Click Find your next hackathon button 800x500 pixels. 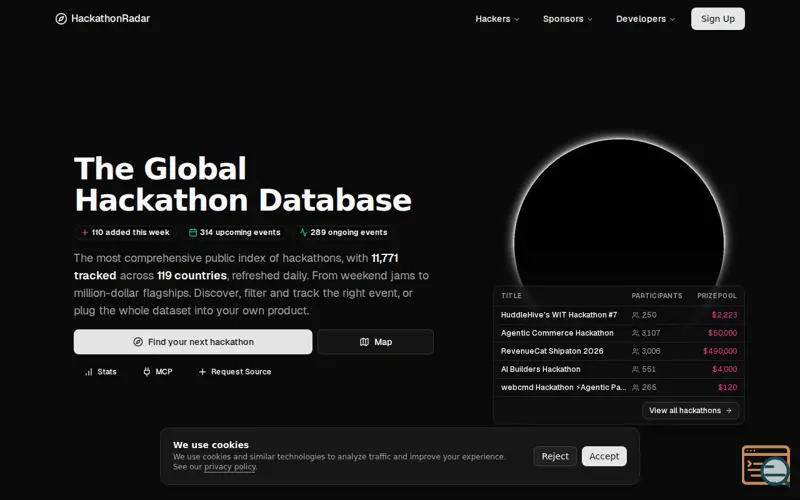[193, 342]
